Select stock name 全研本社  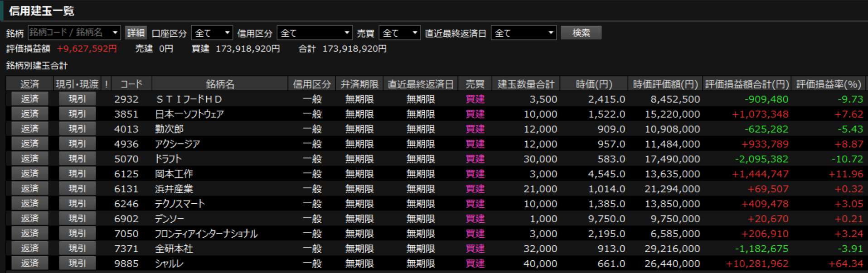coord(174,249)
